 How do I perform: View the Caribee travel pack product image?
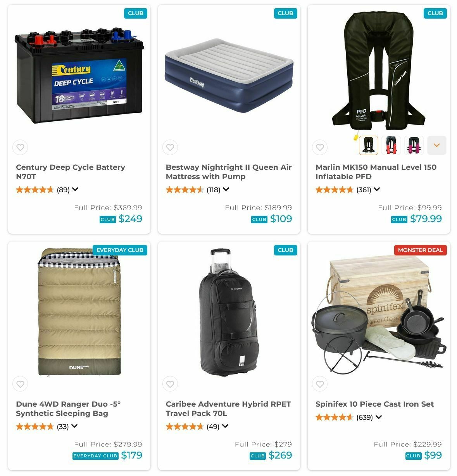[x=229, y=312]
